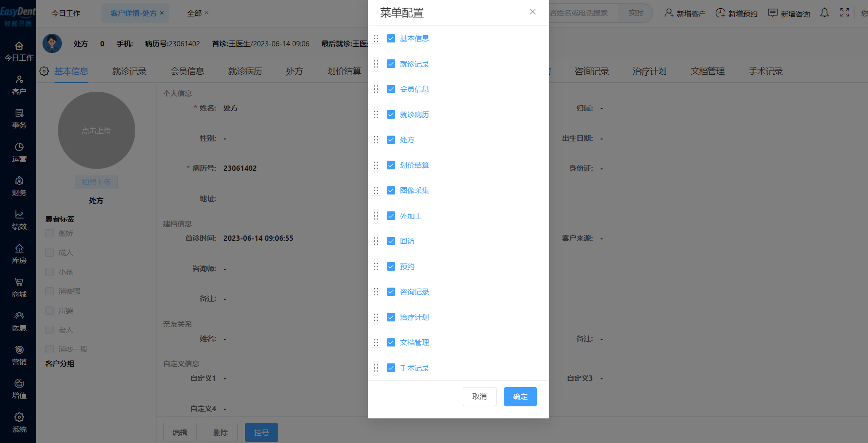
Task: Open the 就诊记录 patient tab
Action: (x=129, y=71)
